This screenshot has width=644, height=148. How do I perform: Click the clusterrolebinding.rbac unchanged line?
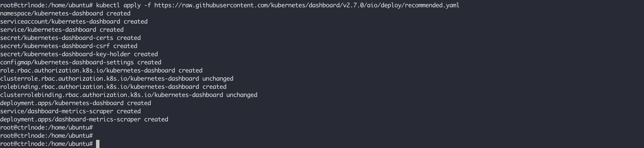[128, 95]
